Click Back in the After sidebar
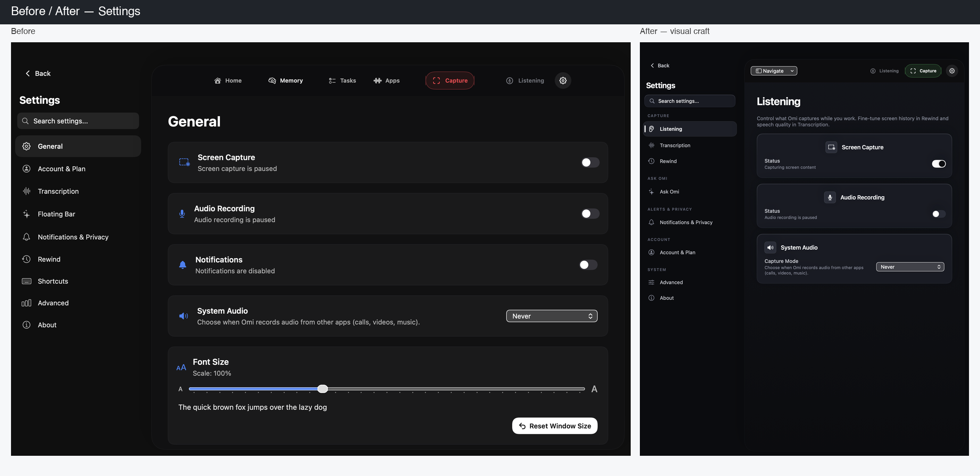 660,66
